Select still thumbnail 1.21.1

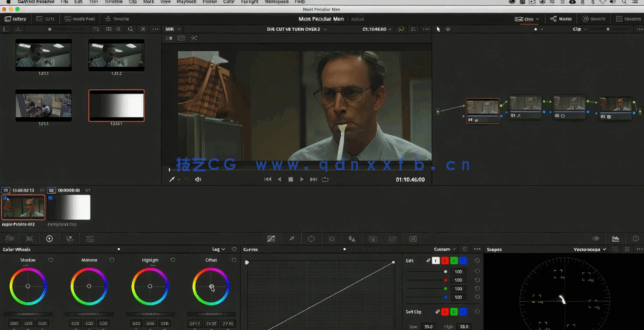click(44, 54)
